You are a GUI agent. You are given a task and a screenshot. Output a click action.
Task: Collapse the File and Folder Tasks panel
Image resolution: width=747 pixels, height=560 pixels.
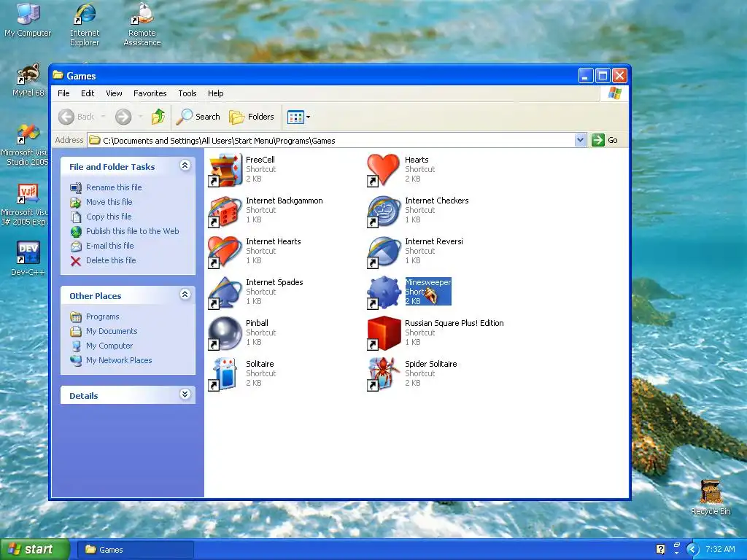185,166
